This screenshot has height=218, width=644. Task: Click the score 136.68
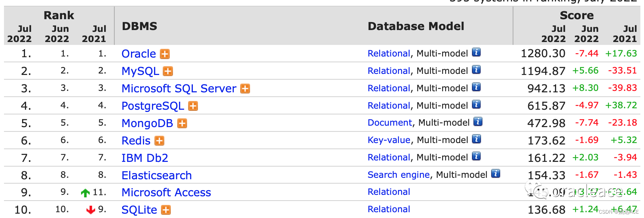546,210
